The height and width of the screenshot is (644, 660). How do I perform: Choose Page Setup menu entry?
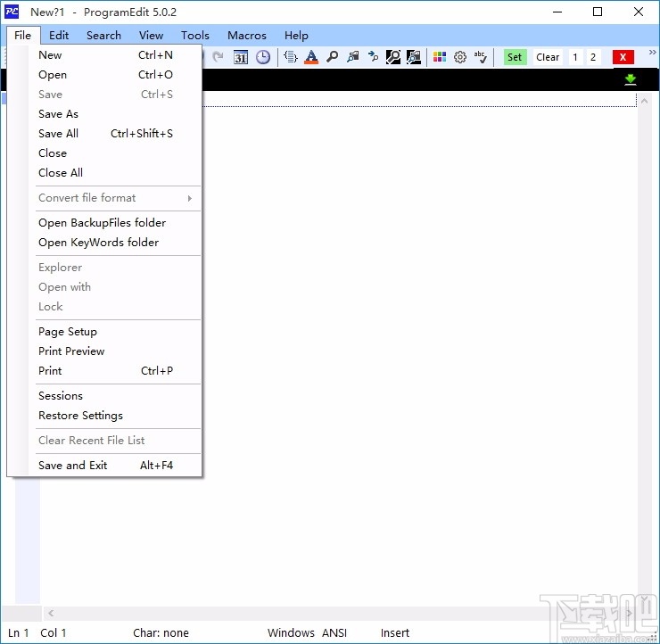[104, 332]
